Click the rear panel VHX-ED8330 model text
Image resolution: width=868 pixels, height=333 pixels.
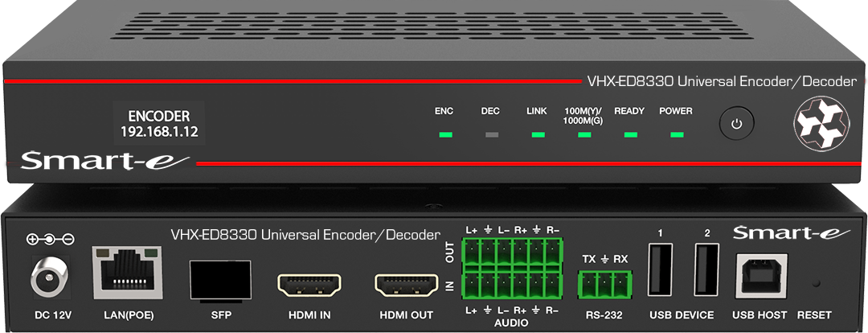305,234
